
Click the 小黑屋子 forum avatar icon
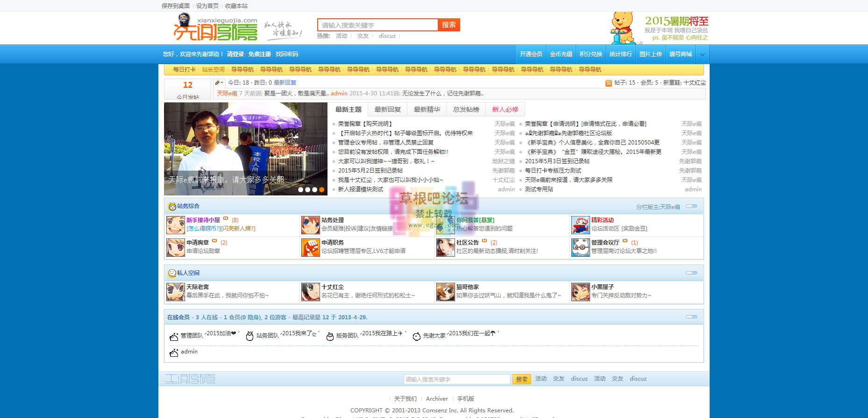tap(580, 292)
